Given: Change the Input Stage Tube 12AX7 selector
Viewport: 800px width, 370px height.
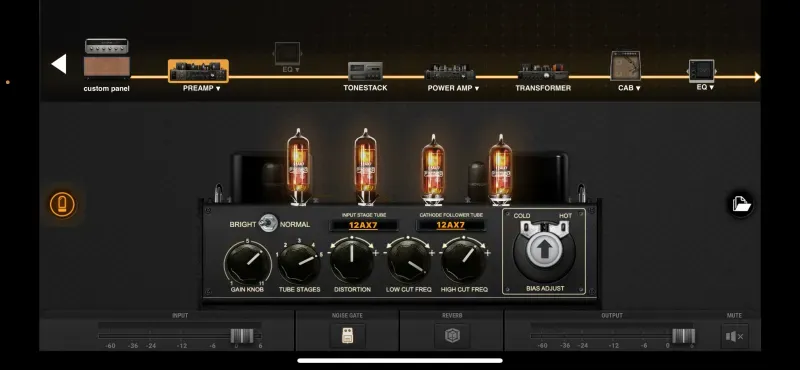Looking at the screenshot, I should (364, 225).
